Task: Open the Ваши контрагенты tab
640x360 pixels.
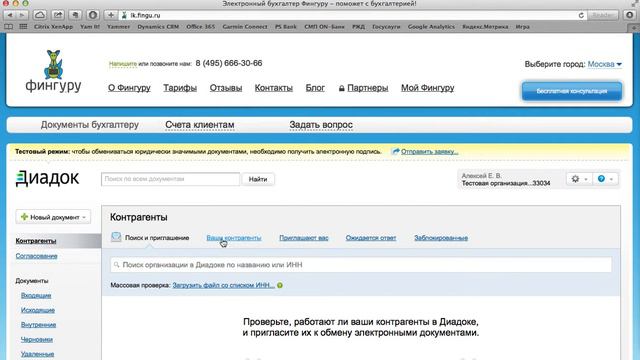Action: click(x=233, y=238)
